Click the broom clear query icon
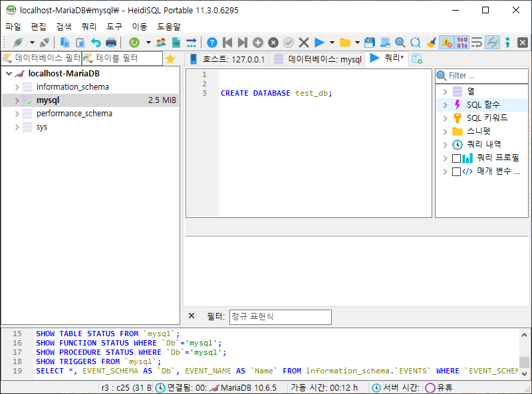Screen dimensions: 532x394 [x=431, y=43]
